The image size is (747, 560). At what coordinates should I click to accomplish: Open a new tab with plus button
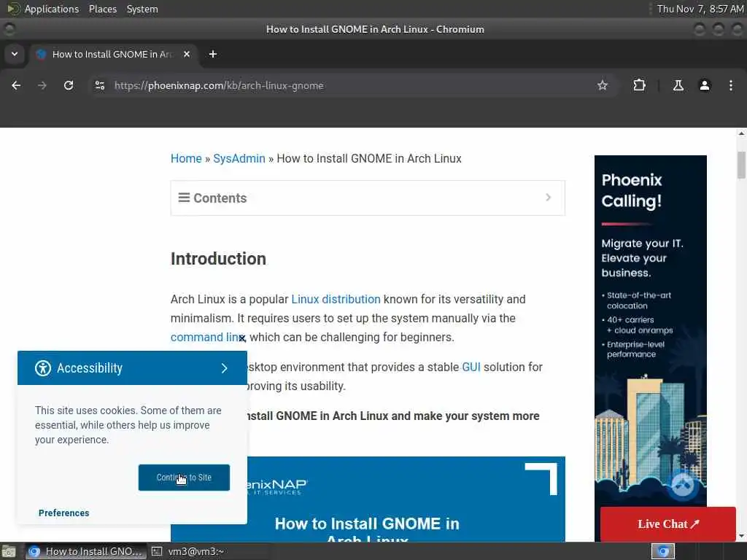213,54
